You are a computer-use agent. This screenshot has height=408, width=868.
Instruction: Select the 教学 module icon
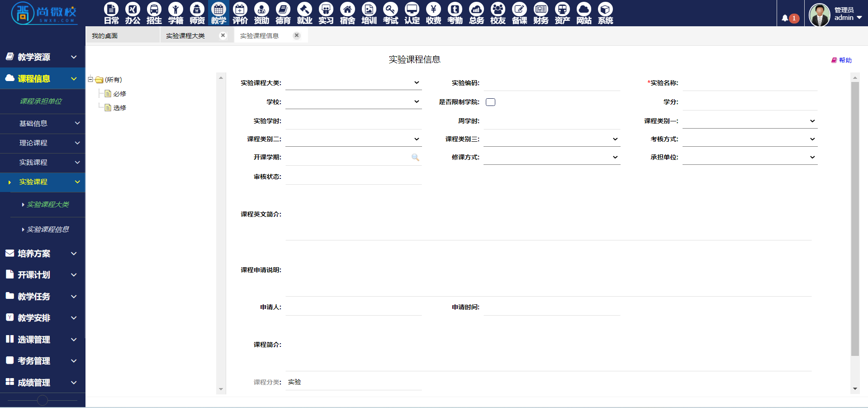click(x=218, y=13)
